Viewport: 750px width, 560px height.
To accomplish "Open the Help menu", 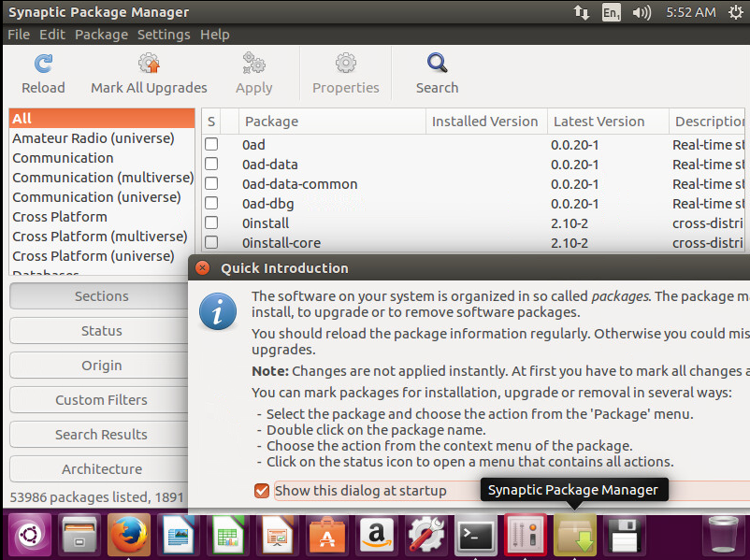I will pyautogui.click(x=215, y=35).
